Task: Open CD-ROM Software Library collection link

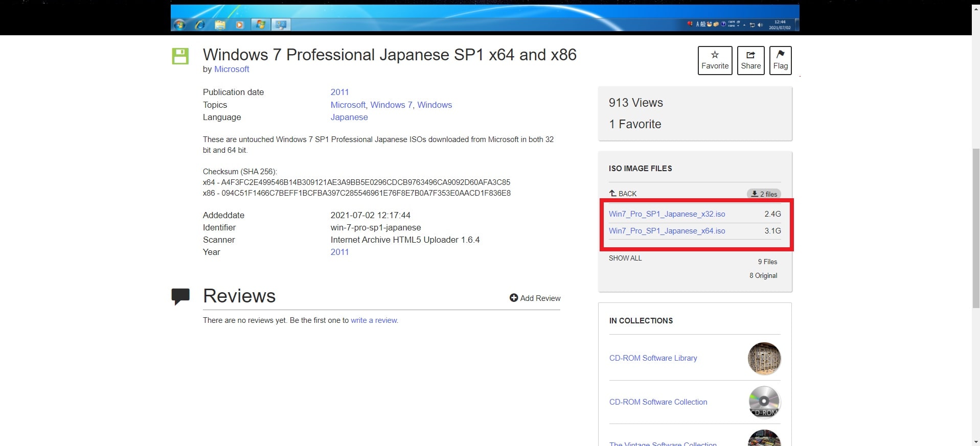Action: point(653,358)
